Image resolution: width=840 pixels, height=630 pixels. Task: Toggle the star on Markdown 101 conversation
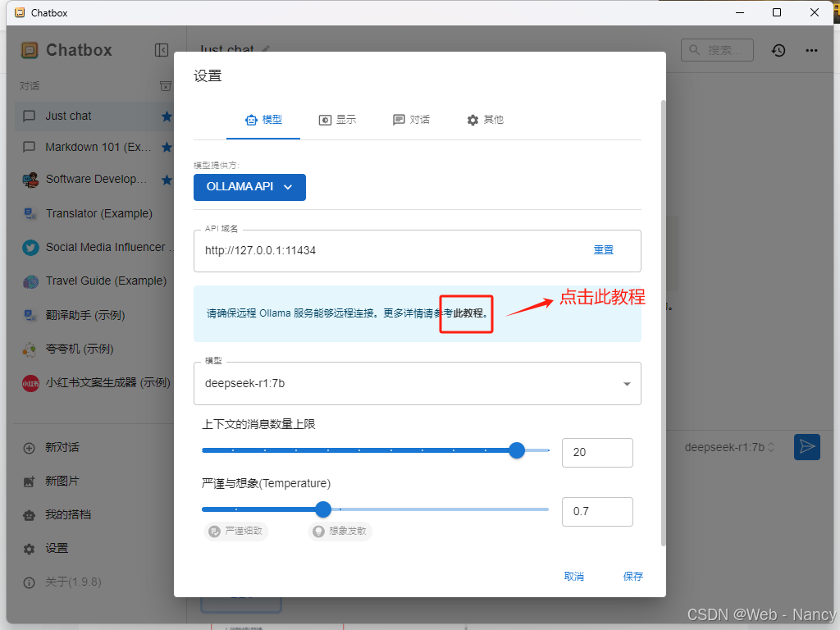click(167, 147)
